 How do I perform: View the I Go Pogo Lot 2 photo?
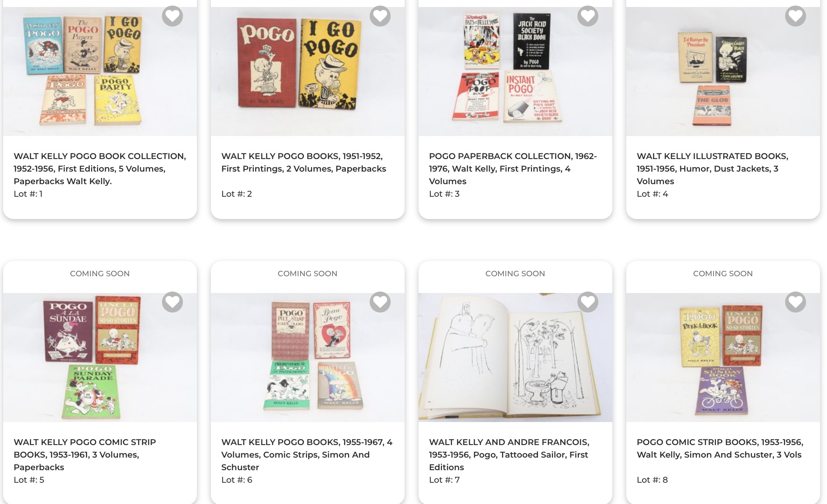tap(308, 71)
